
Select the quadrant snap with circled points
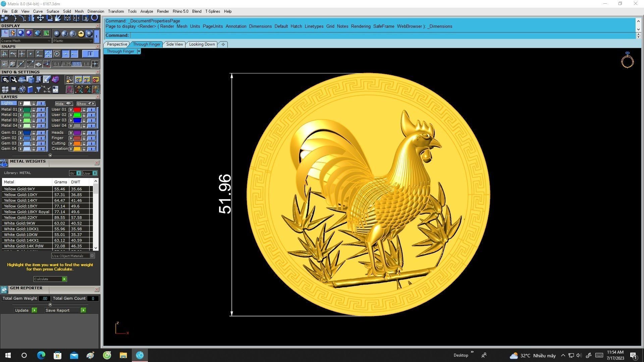click(x=48, y=54)
